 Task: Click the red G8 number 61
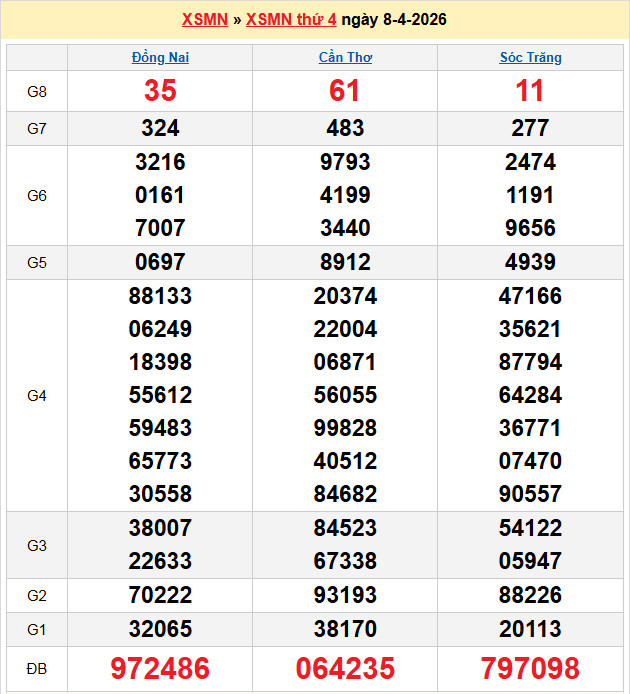[345, 91]
